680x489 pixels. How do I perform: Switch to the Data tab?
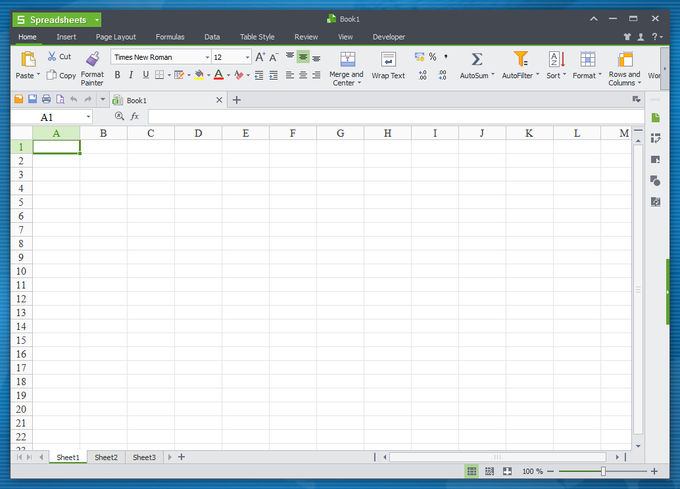point(212,37)
